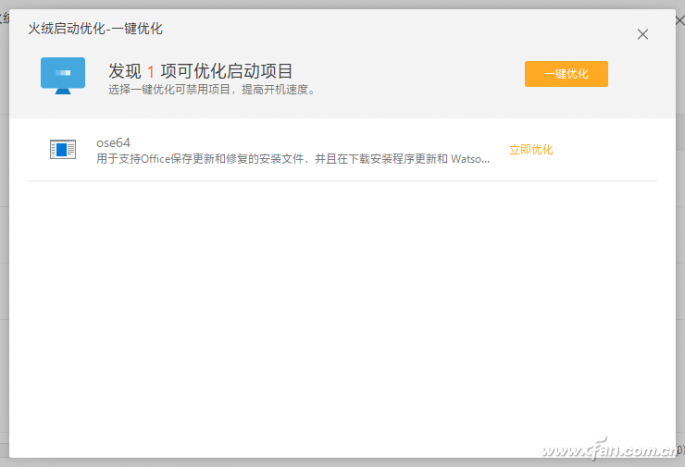Close the background window behind the dialog
This screenshot has width=685, height=467.
(680, 20)
